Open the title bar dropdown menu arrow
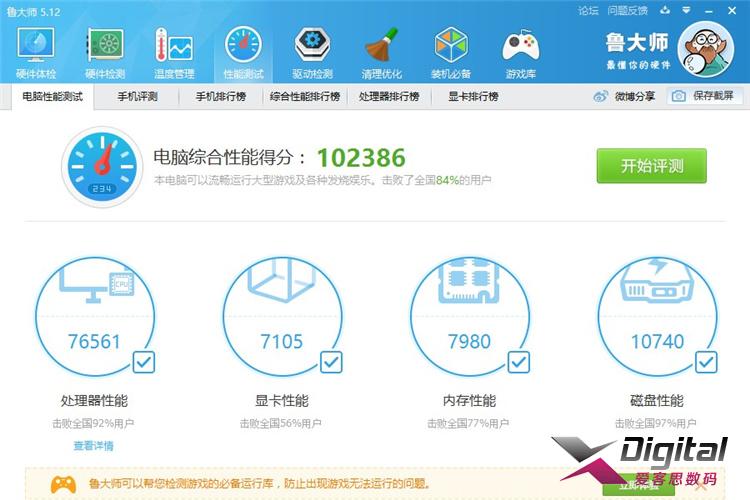Image resolution: width=750 pixels, height=500 pixels. click(686, 10)
